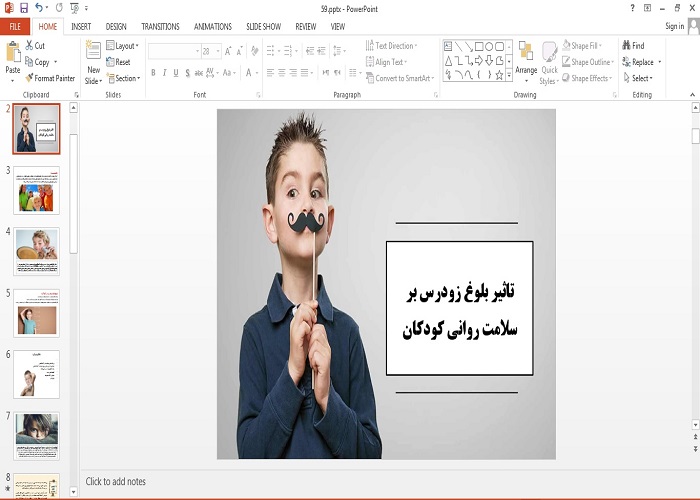Select slide 5 thumbnail
This screenshot has height=500, width=700.
(36, 313)
